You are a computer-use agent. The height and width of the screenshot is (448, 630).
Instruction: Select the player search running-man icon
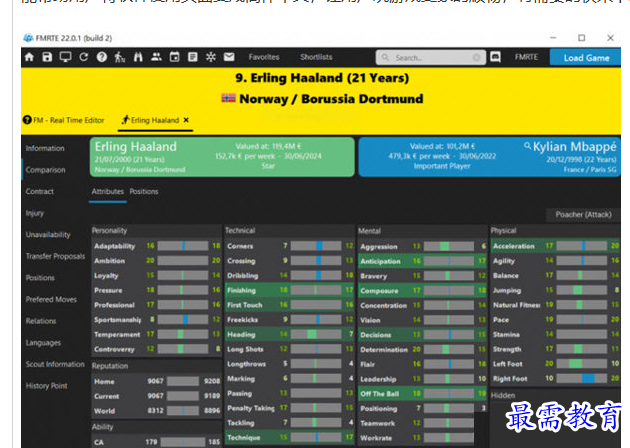pos(120,57)
